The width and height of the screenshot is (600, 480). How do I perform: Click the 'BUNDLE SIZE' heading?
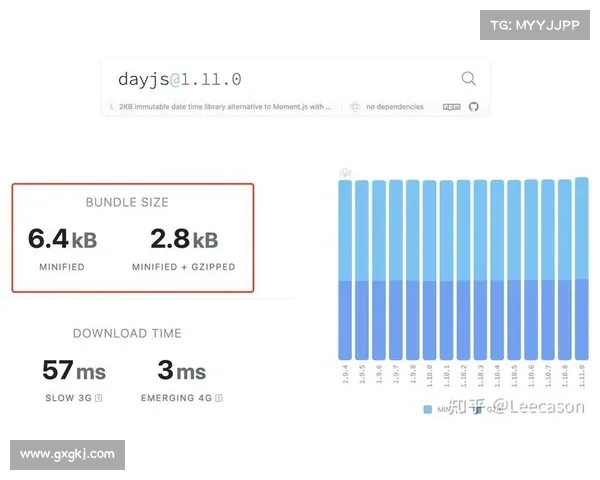(127, 202)
